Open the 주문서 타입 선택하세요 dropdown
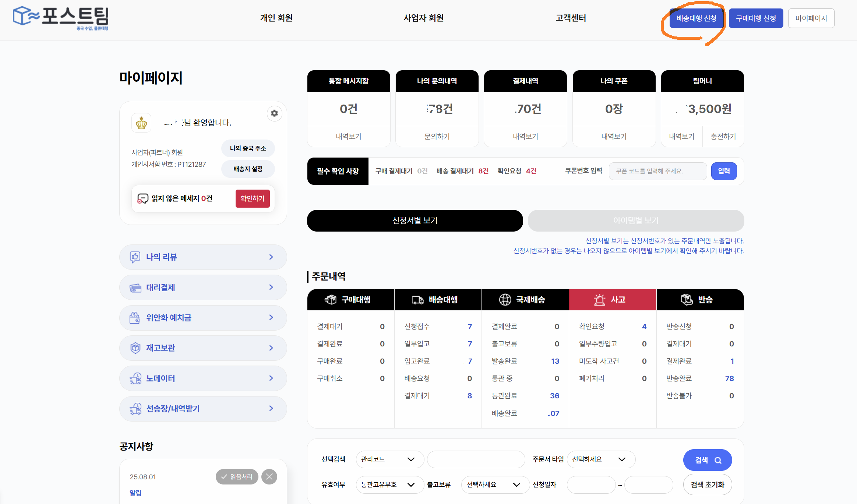The height and width of the screenshot is (504, 857). coord(601,459)
